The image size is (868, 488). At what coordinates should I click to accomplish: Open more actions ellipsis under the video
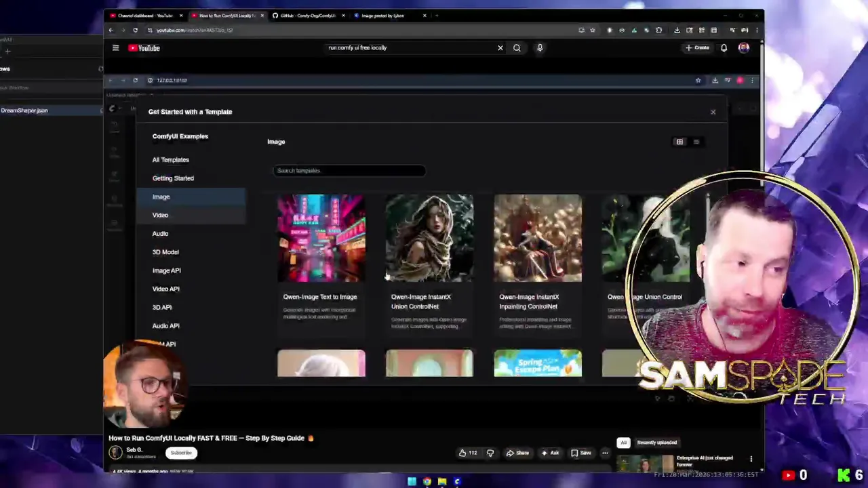coord(605,453)
